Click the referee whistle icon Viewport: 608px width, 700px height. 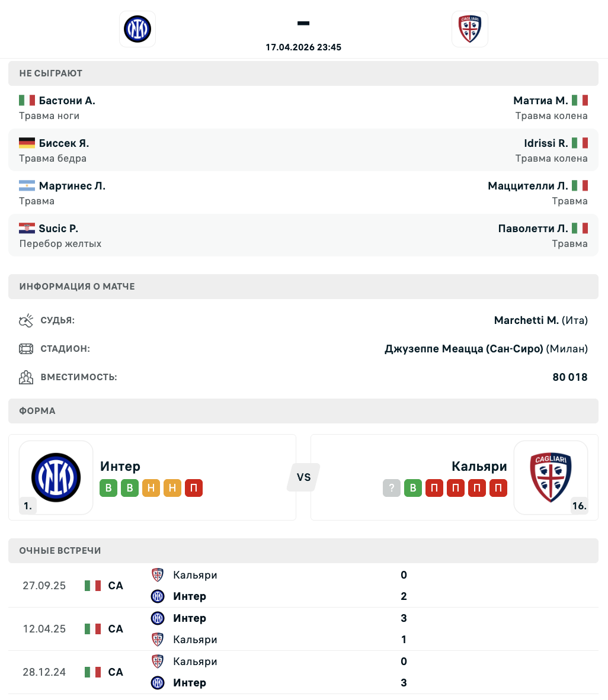click(26, 320)
